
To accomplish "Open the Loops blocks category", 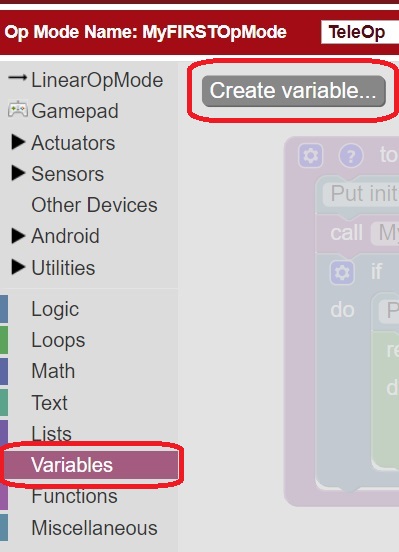I will (x=58, y=340).
